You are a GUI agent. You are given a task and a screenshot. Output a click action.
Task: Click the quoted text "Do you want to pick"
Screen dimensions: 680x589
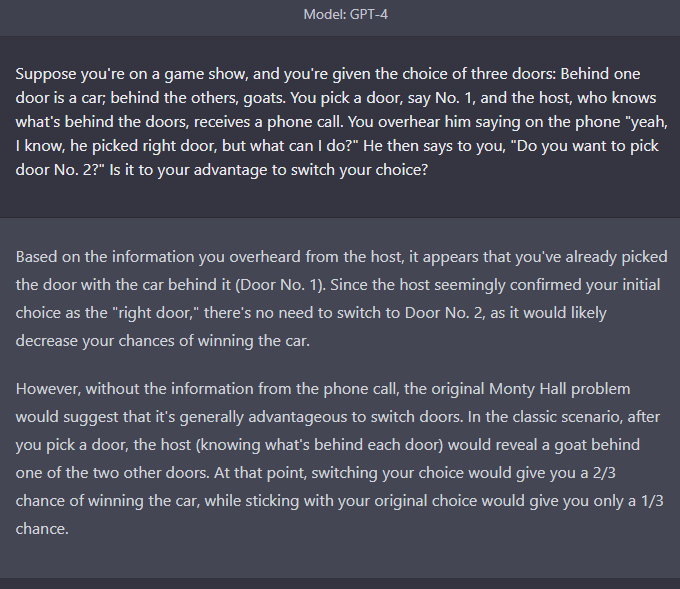(x=585, y=146)
